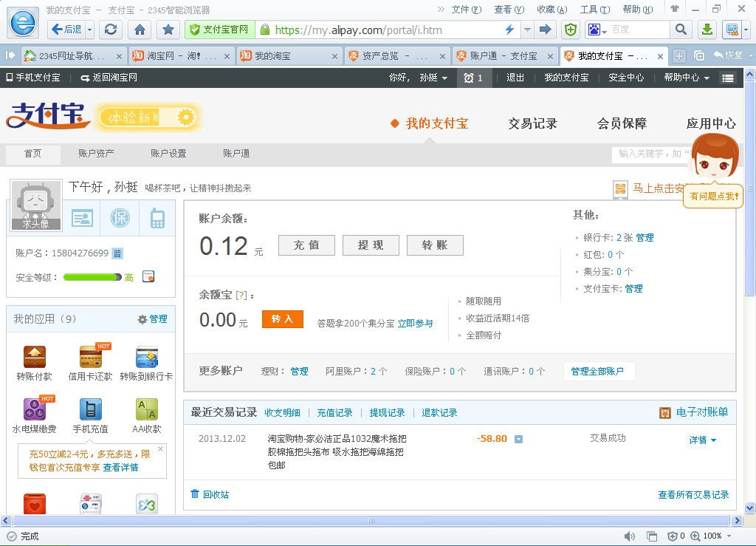Screen dimensions: 756x546
Task: Bookmark page with star icon
Action: (x=168, y=30)
